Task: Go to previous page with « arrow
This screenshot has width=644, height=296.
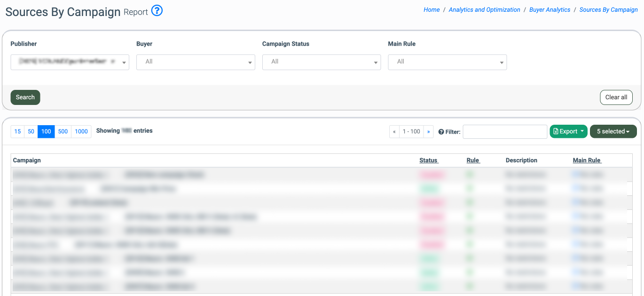Action: point(394,132)
